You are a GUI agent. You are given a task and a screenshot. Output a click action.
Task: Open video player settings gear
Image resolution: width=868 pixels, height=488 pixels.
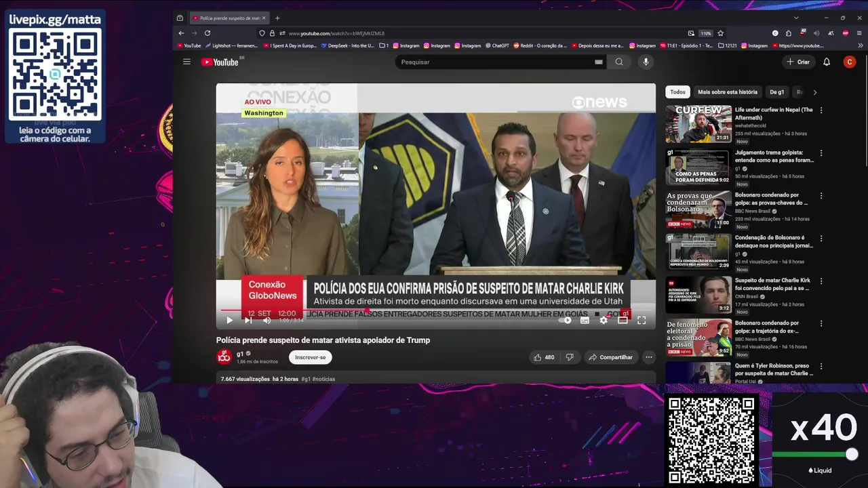point(604,320)
